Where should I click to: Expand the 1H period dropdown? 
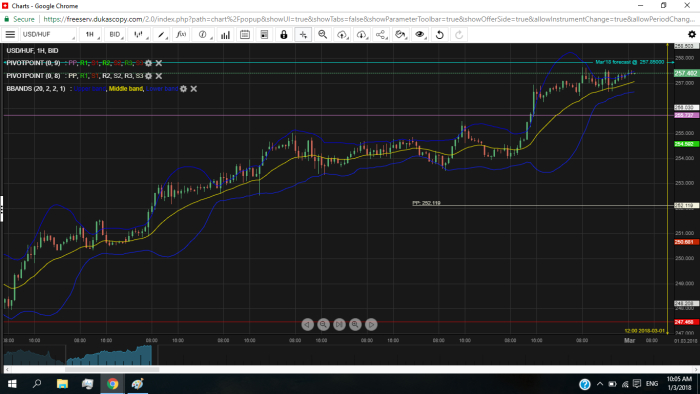click(x=90, y=34)
